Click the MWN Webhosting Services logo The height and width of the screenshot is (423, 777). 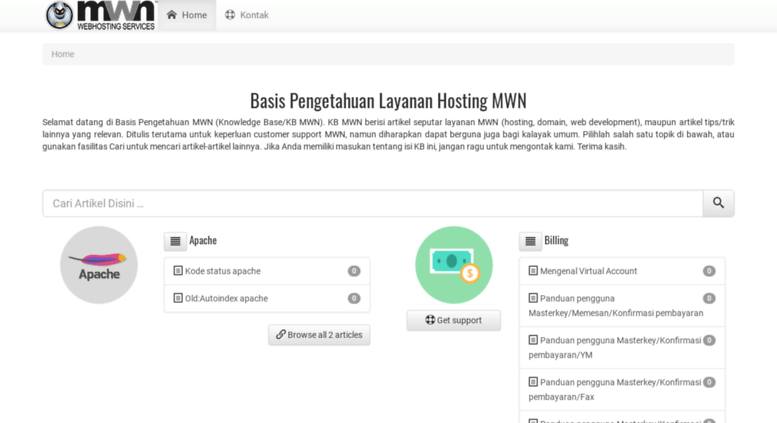tap(101, 15)
